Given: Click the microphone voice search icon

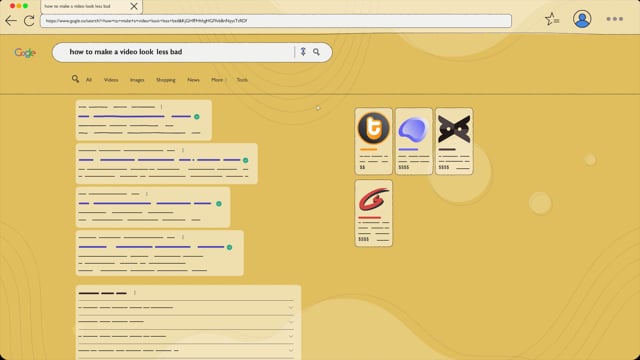Looking at the screenshot, I should click(303, 52).
